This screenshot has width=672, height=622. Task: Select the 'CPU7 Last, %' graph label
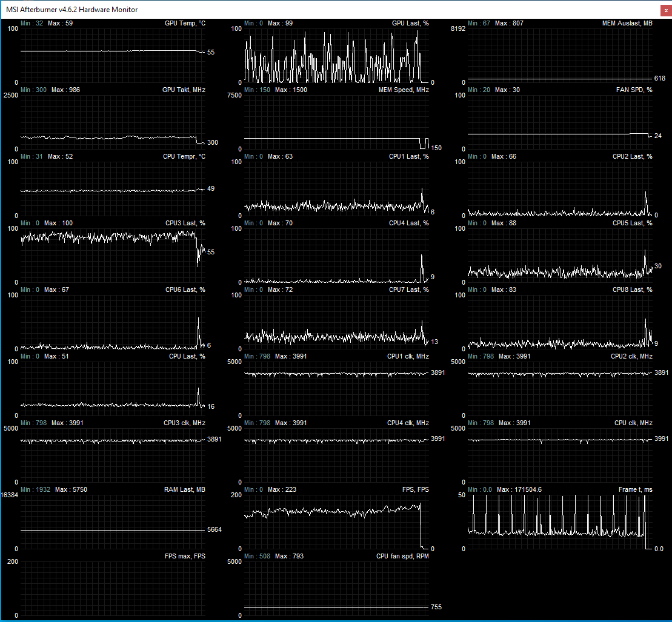[x=408, y=289]
